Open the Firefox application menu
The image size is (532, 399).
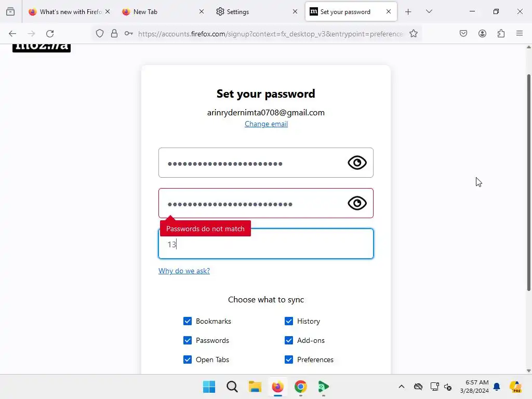pyautogui.click(x=520, y=34)
